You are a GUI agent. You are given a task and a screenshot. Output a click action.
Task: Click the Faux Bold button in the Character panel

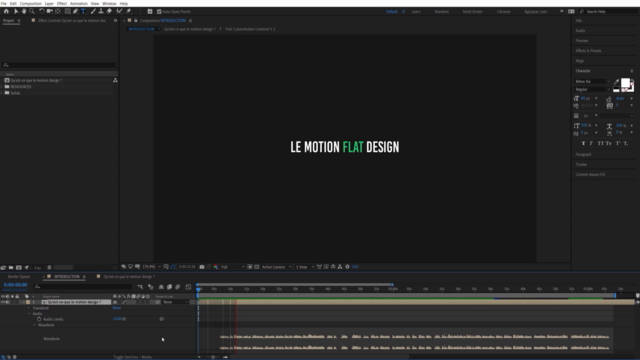[x=583, y=143]
